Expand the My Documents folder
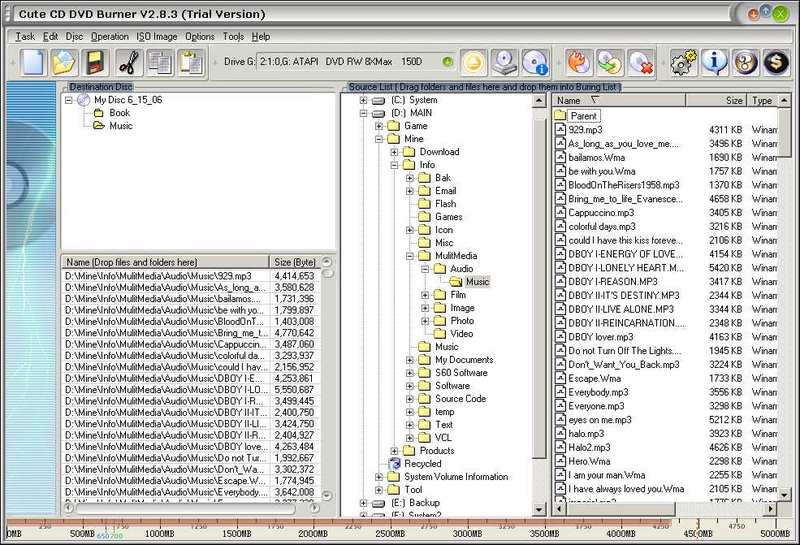Screen dimensions: 800x545 pos(410,360)
